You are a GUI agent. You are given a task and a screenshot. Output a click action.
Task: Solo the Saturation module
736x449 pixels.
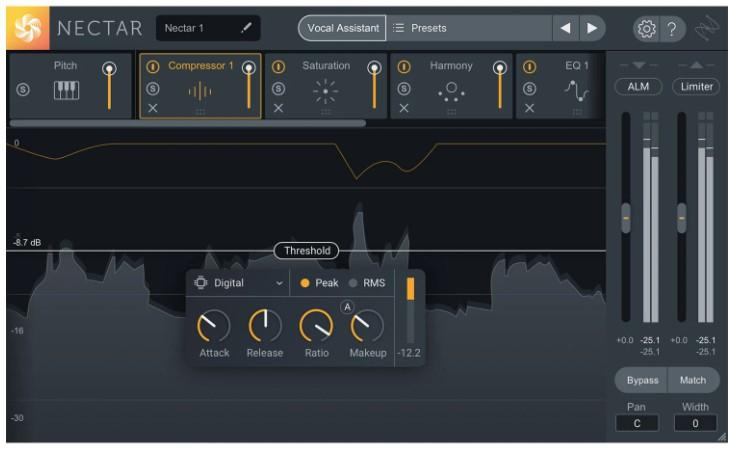coord(278,88)
